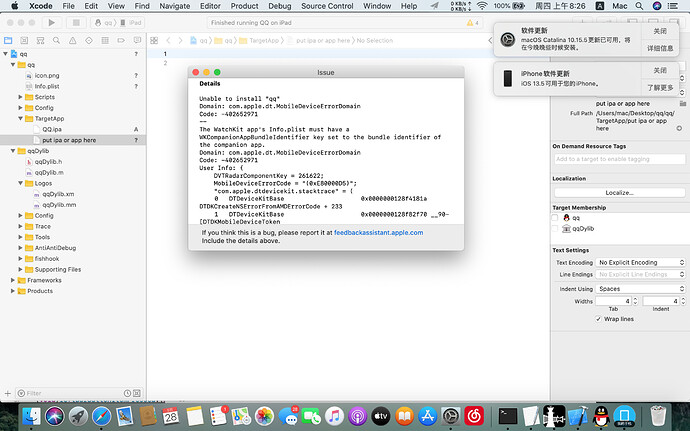Stop the running app with Stop button
Screen dimensions: 690x431
point(76,22)
